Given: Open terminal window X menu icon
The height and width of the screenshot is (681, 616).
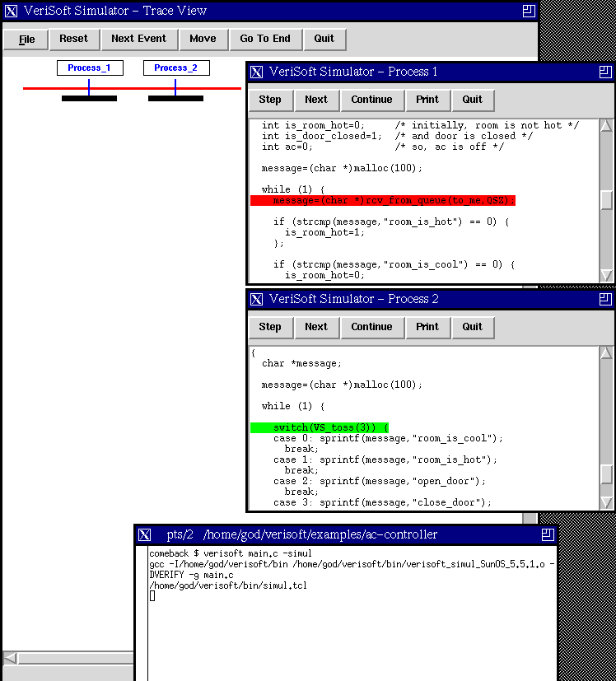Looking at the screenshot, I should (x=144, y=535).
